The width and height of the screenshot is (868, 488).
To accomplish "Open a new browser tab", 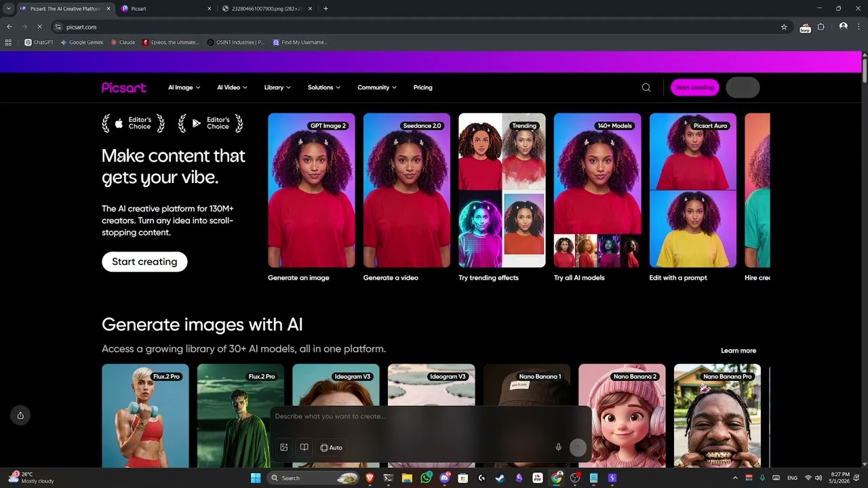I will tap(325, 9).
